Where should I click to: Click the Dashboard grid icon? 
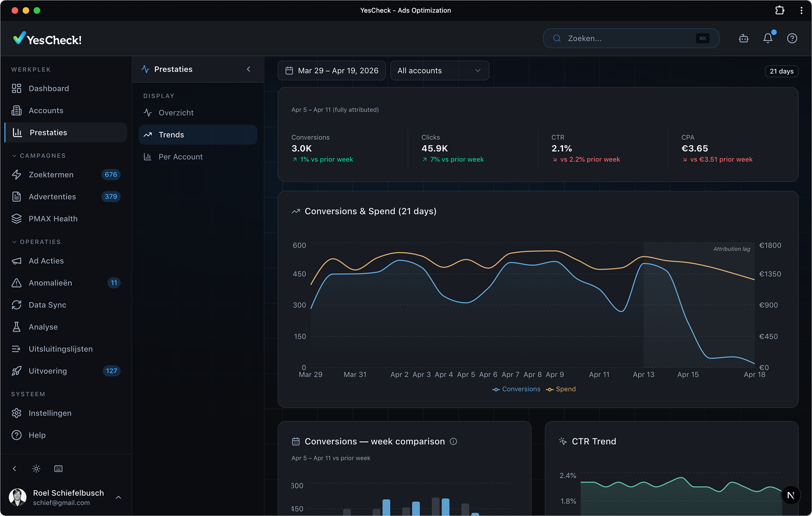pyautogui.click(x=16, y=88)
